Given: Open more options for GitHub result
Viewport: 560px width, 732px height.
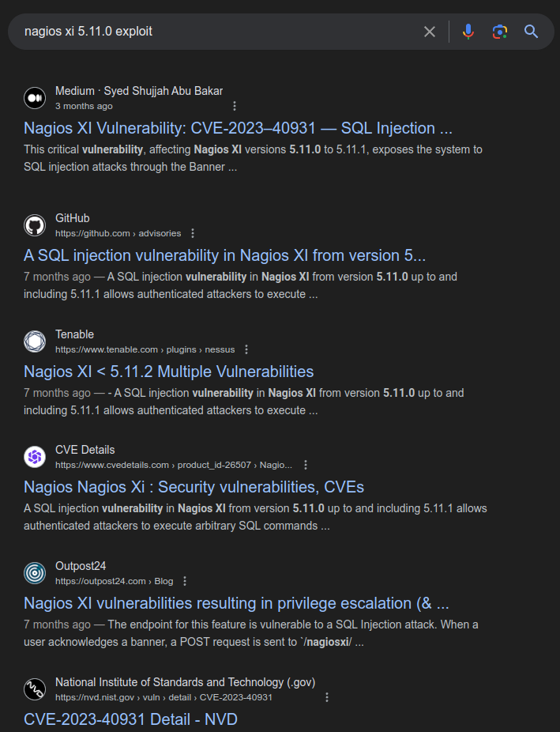Looking at the screenshot, I should point(193,233).
